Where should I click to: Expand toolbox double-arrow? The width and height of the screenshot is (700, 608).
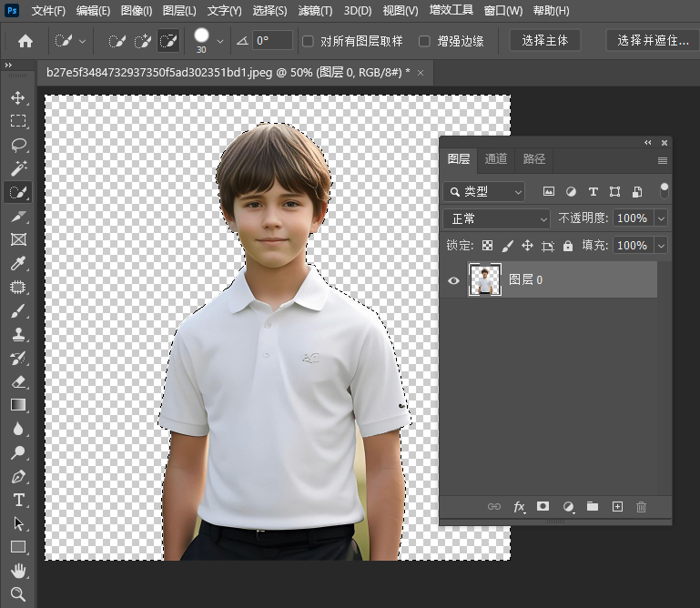[8, 66]
